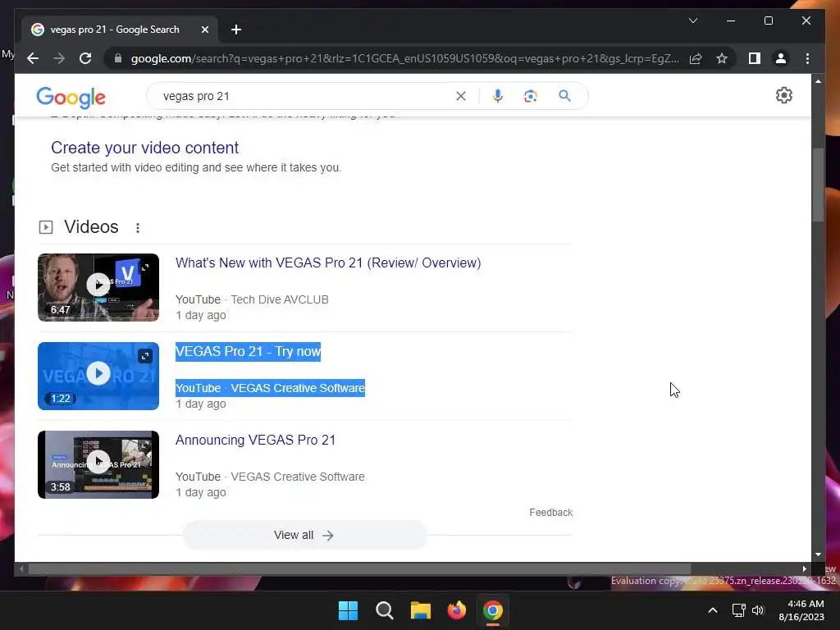The height and width of the screenshot is (630, 840).
Task: Open the clock and date panel
Action: [x=801, y=610]
